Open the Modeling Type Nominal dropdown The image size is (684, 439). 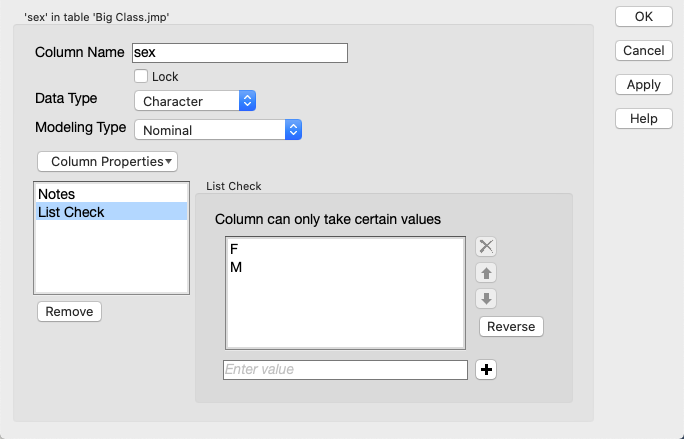(218, 130)
